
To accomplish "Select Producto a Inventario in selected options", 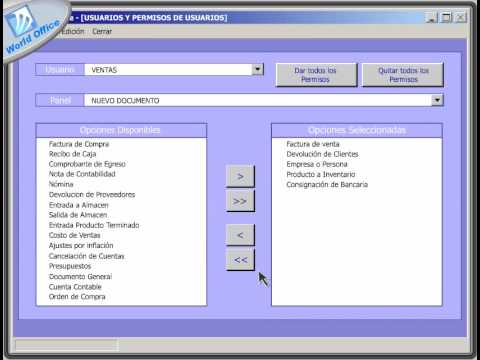I will tap(321, 174).
